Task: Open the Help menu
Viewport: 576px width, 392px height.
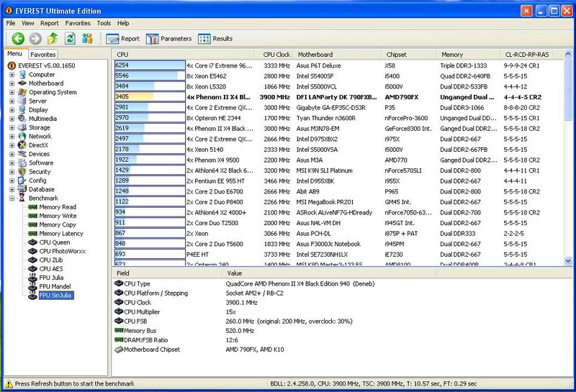Action: click(x=123, y=23)
